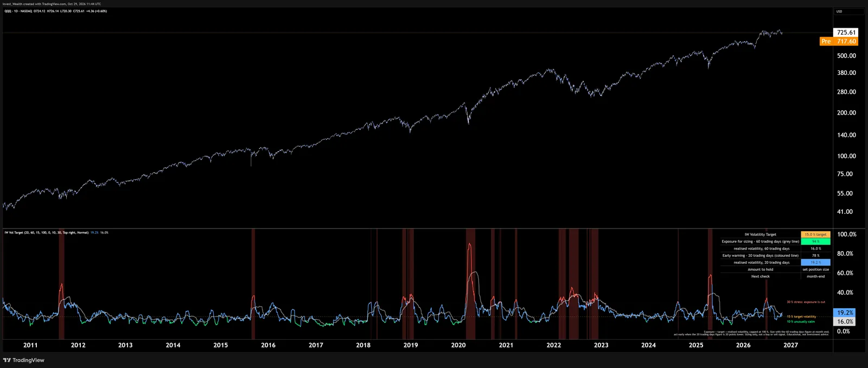The height and width of the screenshot is (368, 868).
Task: Click the 200.00 price axis label
Action: tap(846, 113)
